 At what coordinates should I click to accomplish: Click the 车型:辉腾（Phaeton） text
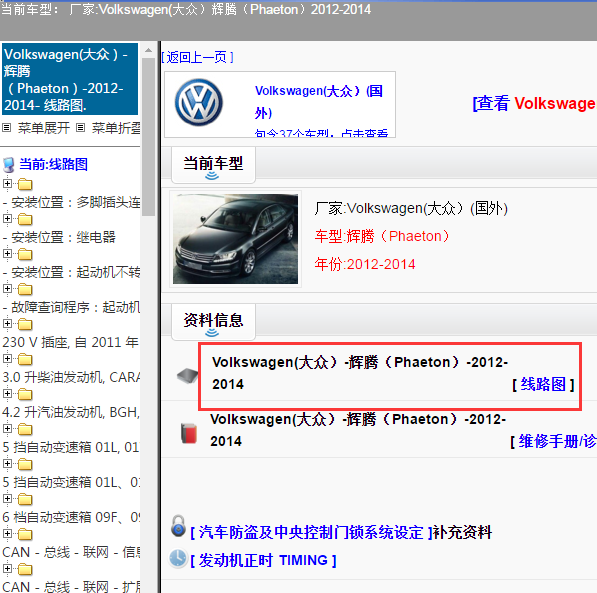click(382, 236)
